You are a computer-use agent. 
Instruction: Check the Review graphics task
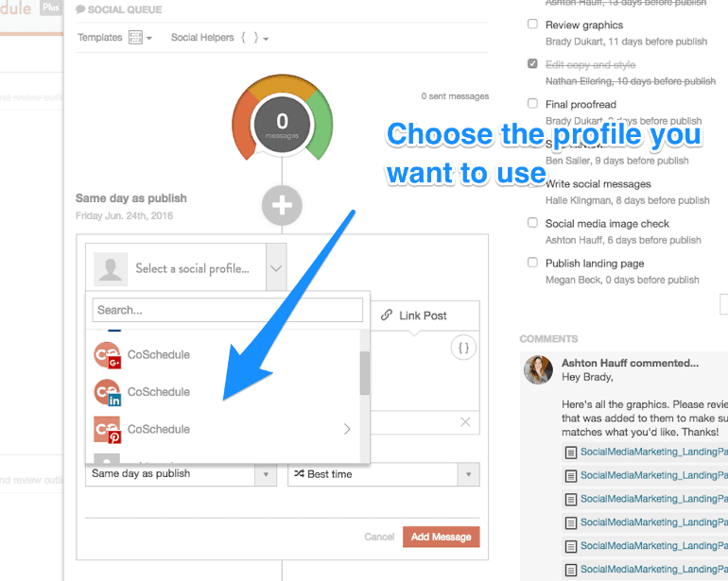532,25
